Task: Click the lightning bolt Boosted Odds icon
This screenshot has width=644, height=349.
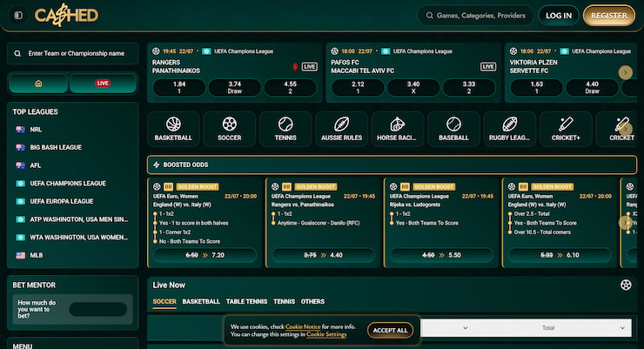Action: pyautogui.click(x=156, y=164)
